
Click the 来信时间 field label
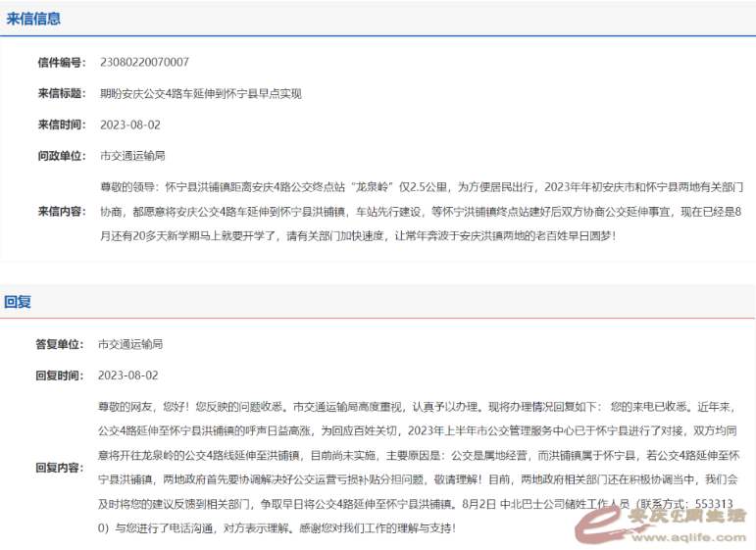62,125
